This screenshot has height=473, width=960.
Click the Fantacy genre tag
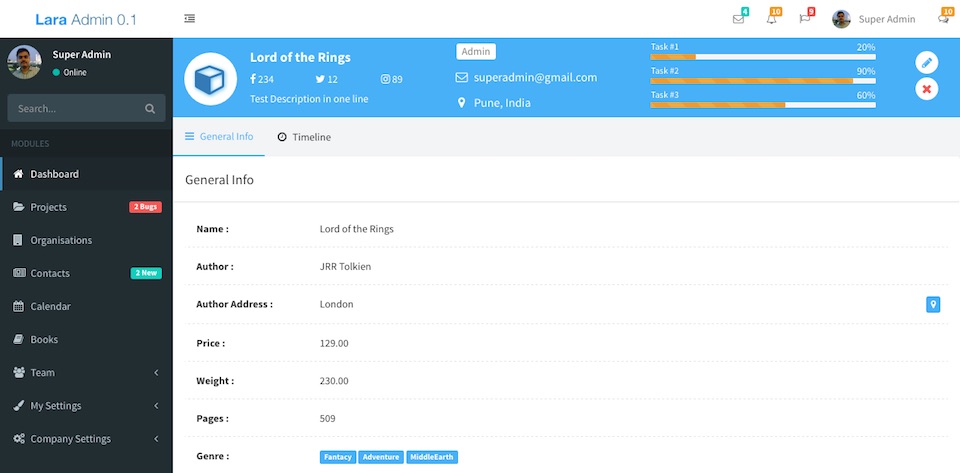tap(338, 457)
